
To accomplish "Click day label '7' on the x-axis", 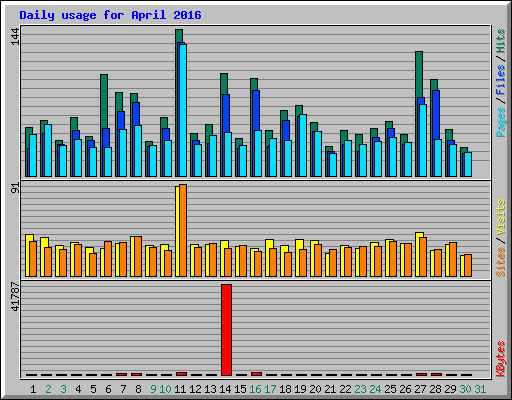I will pyautogui.click(x=123, y=389).
